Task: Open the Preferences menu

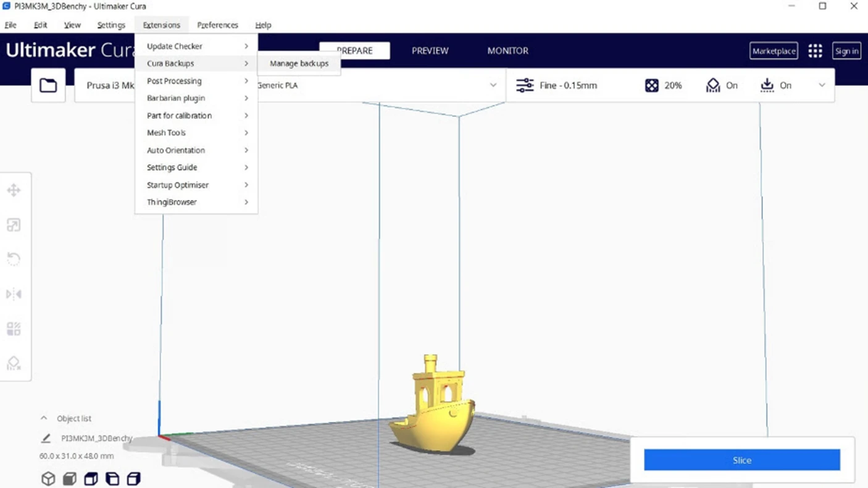Action: [217, 25]
